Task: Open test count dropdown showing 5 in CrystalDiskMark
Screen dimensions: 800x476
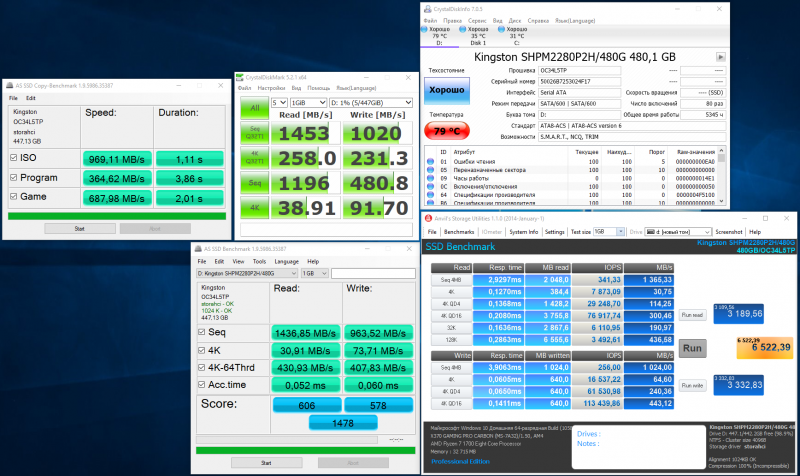Action: (279, 103)
